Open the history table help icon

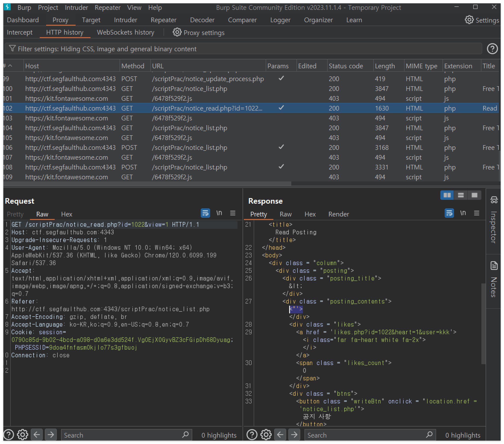tap(492, 49)
